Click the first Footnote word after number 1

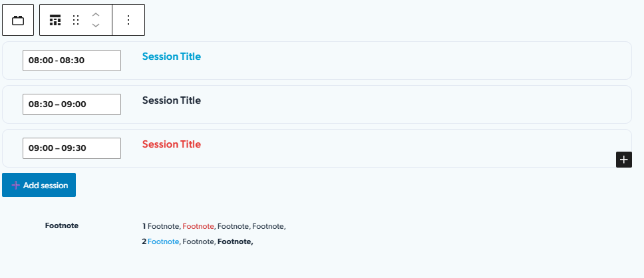tap(163, 227)
